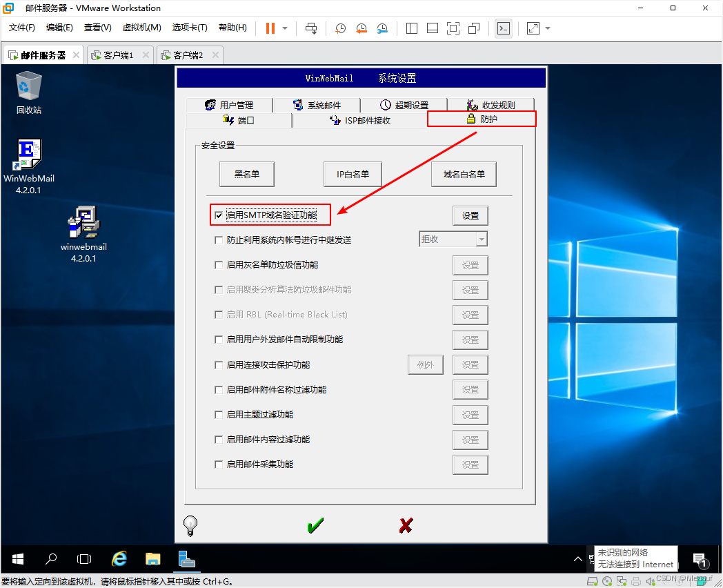This screenshot has width=723, height=588.
Task: Enable 启用灰名单防垃圾信功能
Action: 219,265
